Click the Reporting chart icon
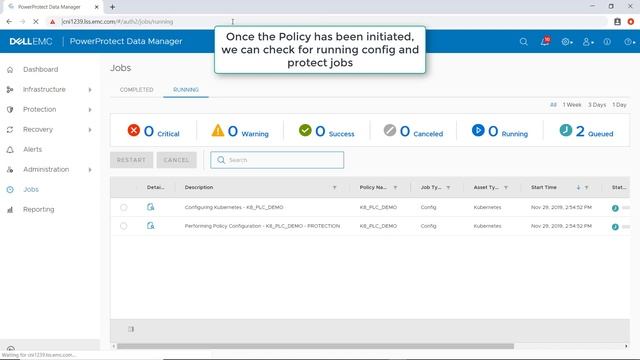The width and height of the screenshot is (640, 360). click(x=10, y=210)
